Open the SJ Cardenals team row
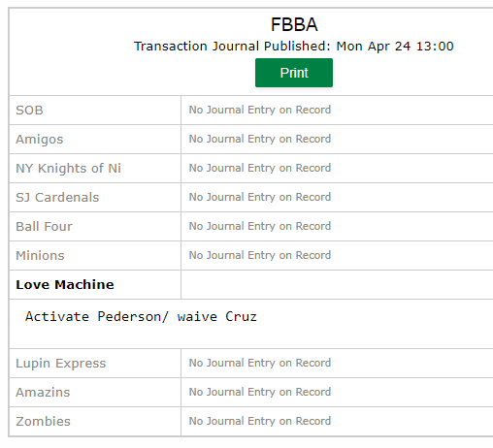The image size is (493, 448). (x=57, y=198)
